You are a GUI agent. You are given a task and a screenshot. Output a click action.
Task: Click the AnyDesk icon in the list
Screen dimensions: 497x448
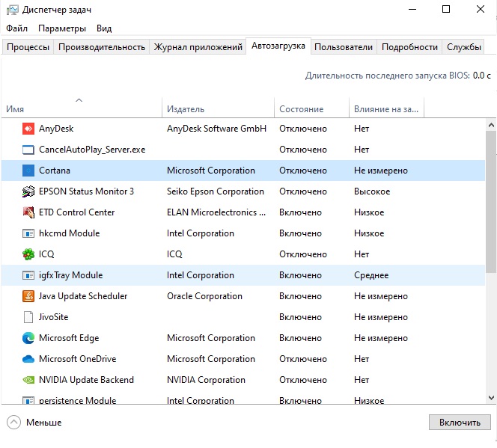coord(28,129)
